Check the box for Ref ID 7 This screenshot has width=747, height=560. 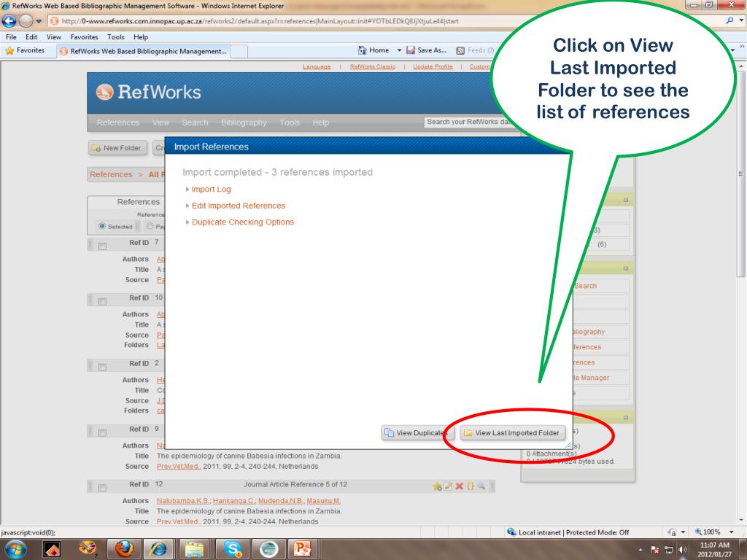click(102, 246)
